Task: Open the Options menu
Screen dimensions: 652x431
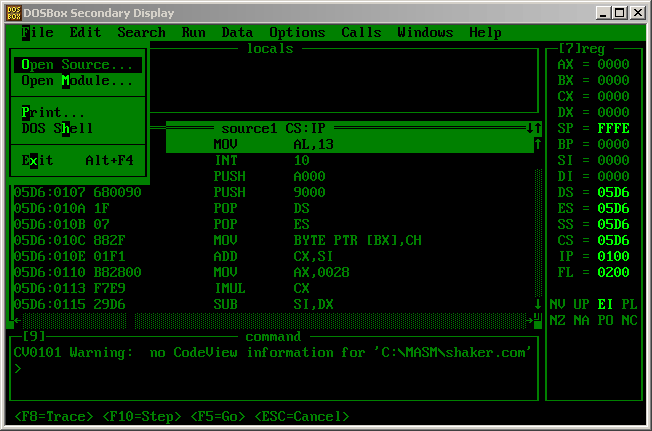Action: [297, 32]
